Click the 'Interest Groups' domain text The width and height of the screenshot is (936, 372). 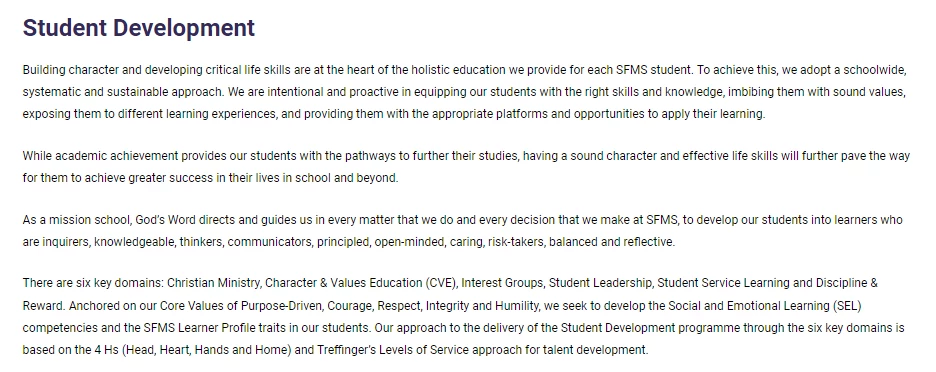[501, 282]
